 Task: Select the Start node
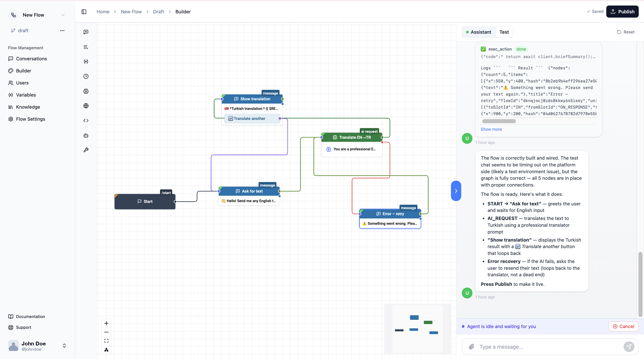tap(145, 202)
